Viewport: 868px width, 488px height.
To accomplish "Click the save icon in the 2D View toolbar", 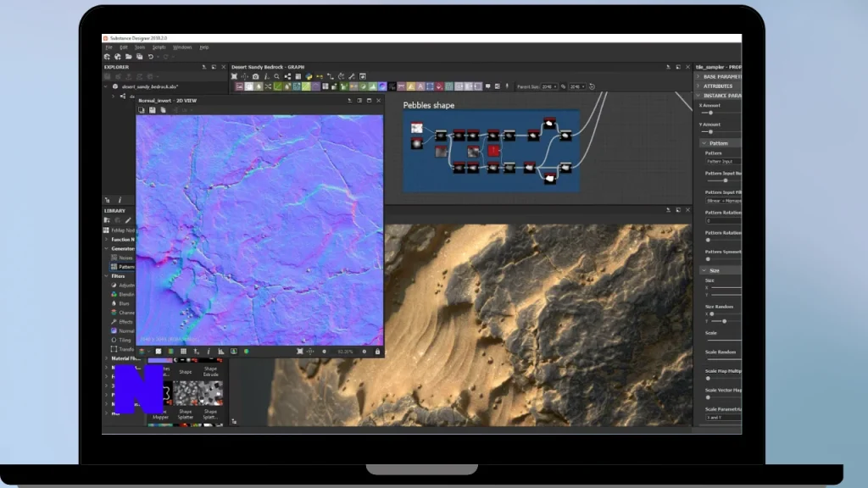I will [x=153, y=110].
